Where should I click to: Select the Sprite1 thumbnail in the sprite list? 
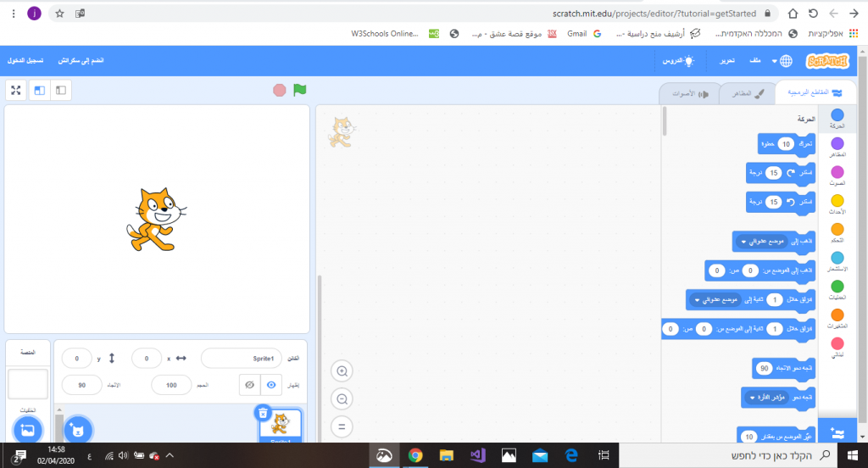point(280,426)
